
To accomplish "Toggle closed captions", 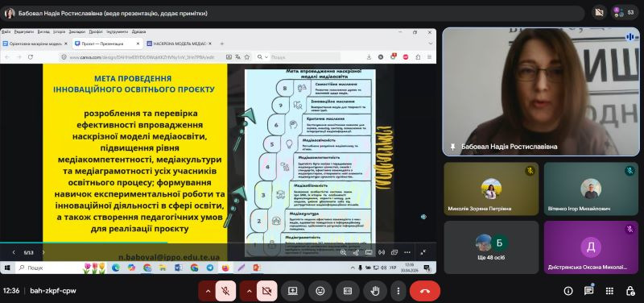I will [348, 291].
